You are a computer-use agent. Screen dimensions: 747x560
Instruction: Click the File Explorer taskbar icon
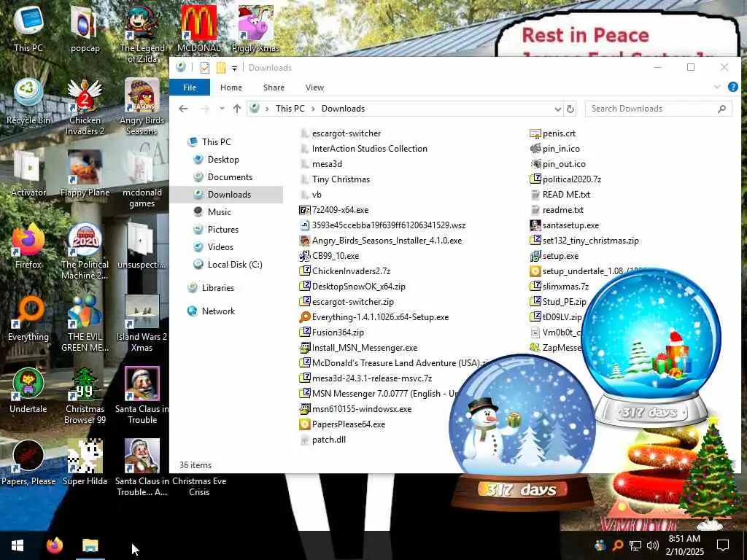tap(90, 545)
